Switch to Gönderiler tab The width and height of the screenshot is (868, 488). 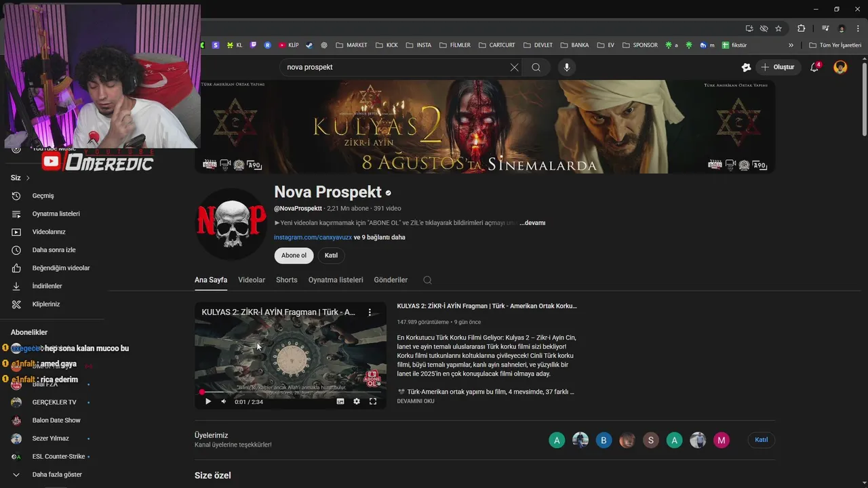(x=391, y=280)
